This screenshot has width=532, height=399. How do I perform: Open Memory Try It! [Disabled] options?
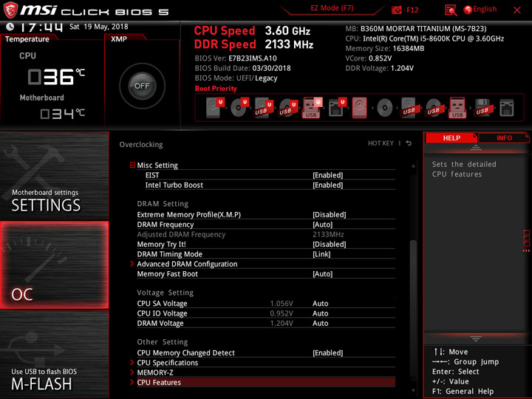[x=330, y=245]
